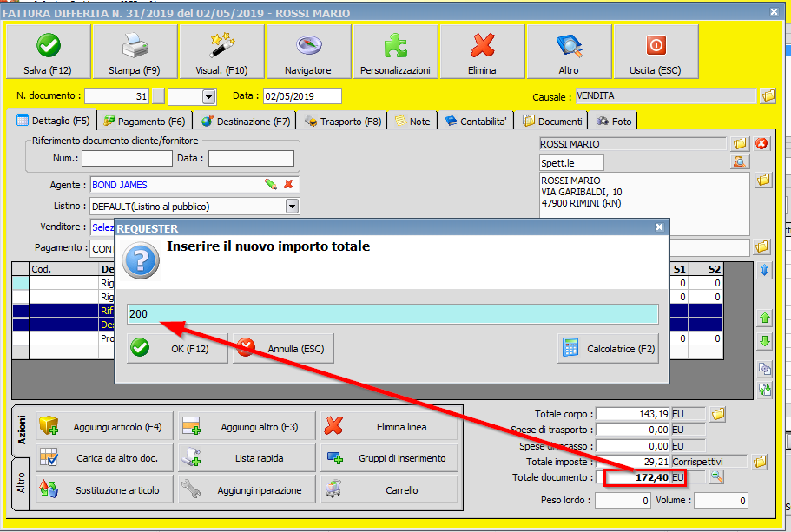Click the Elimina linea button
791x532 pixels.
tap(390, 427)
